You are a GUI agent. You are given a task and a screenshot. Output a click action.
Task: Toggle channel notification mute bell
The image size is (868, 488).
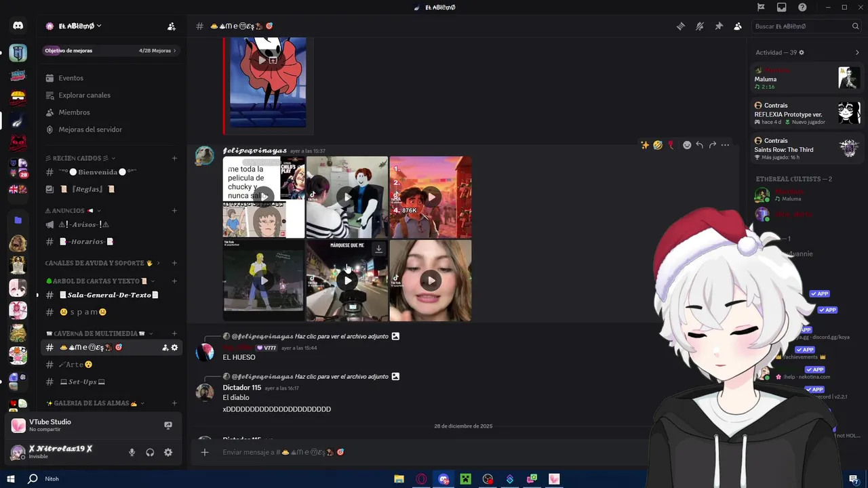point(700,26)
